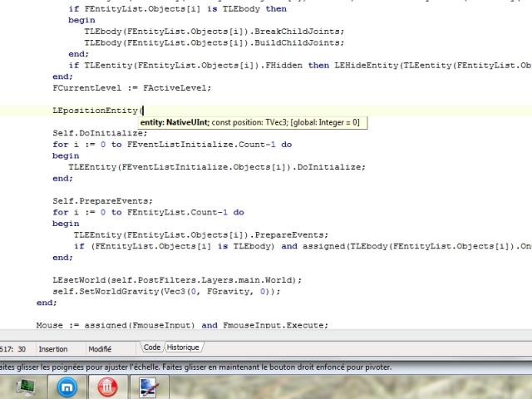Click the 'LEsetWorld(self.PostFilters.Layers.main.World);' line

point(177,280)
